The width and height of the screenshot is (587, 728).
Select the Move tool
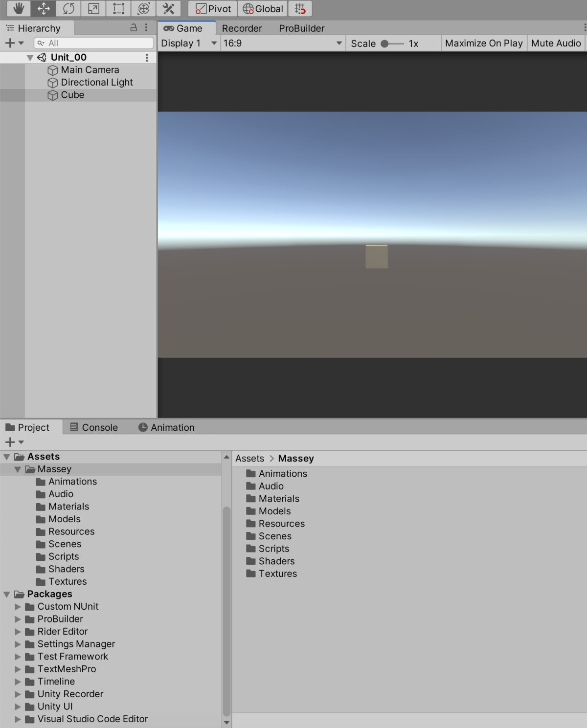(44, 9)
